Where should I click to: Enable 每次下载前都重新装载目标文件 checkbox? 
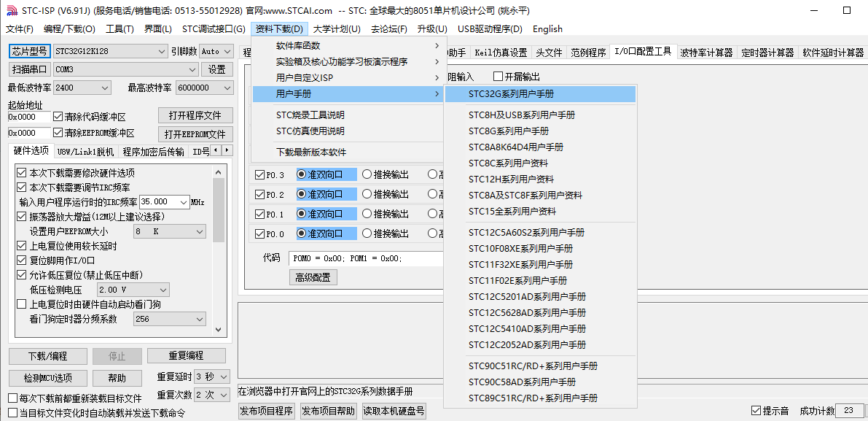(12, 398)
